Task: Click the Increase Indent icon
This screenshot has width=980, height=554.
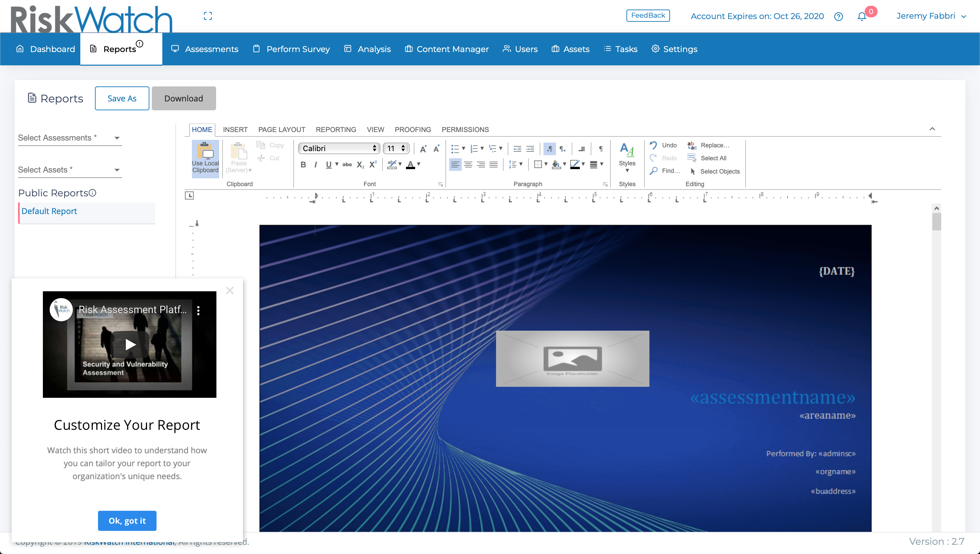Action: coord(530,149)
